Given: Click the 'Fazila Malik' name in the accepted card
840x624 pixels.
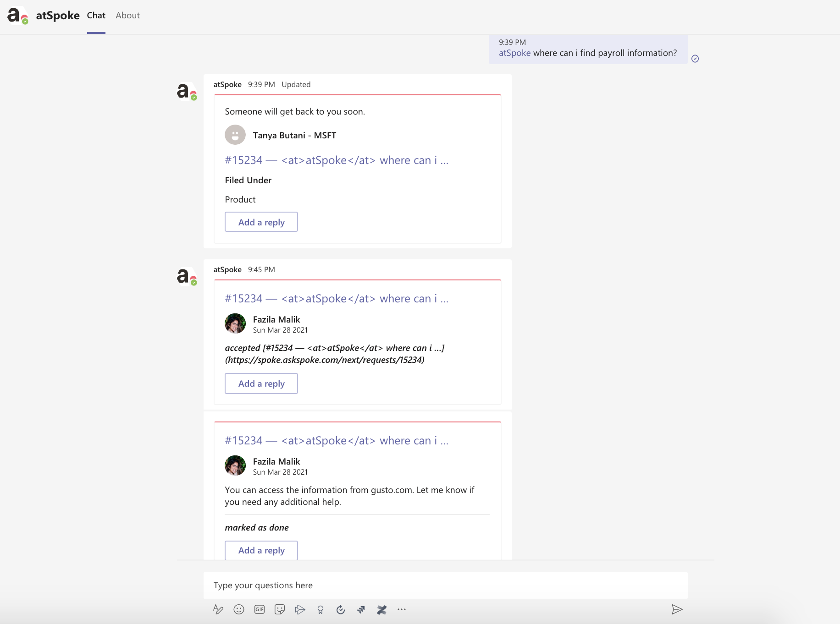Looking at the screenshot, I should coord(276,319).
